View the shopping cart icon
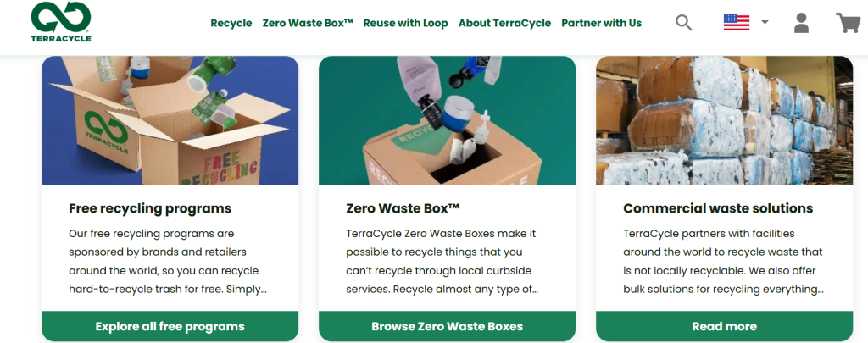Image resolution: width=868 pixels, height=343 pixels. [848, 23]
